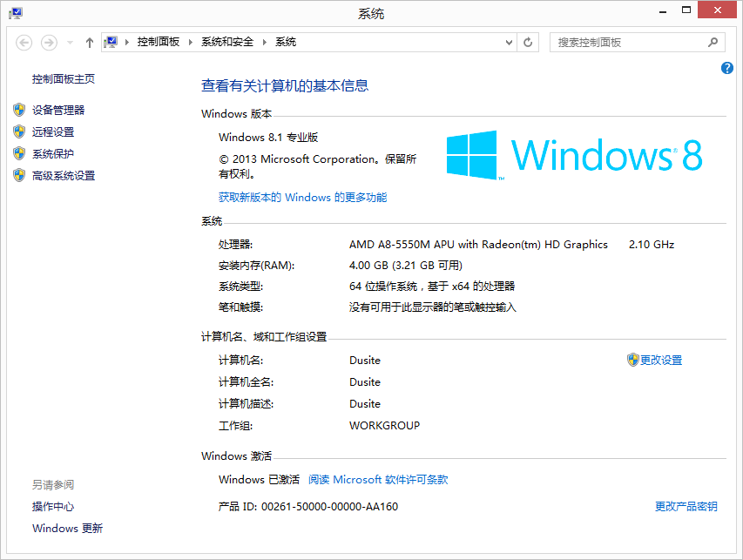Click 更改设置 link
The image size is (743, 560).
(x=661, y=360)
